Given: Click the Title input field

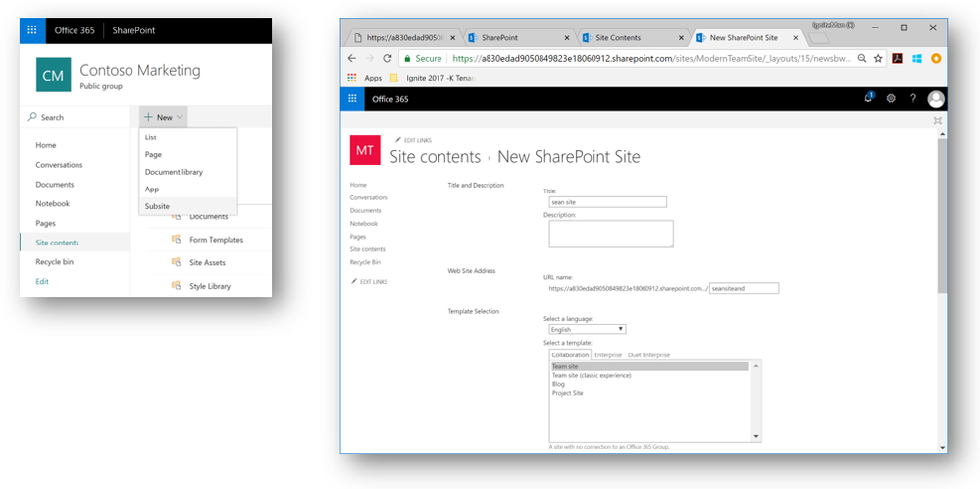Looking at the screenshot, I should coord(607,202).
